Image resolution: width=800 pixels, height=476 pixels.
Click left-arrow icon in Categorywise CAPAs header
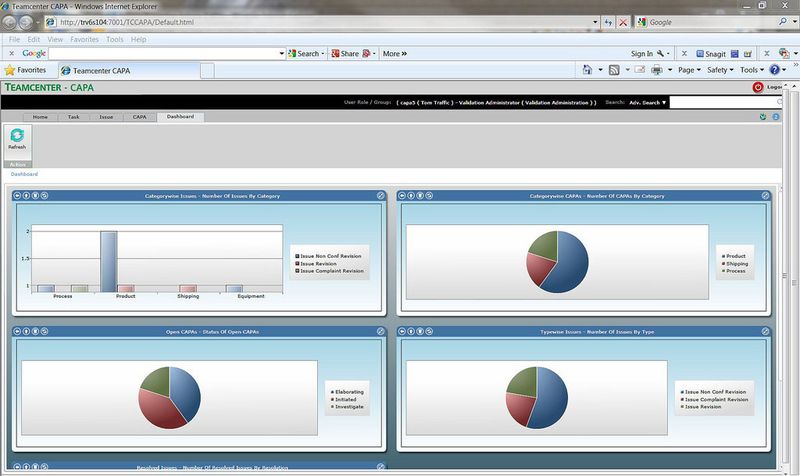tap(402, 195)
